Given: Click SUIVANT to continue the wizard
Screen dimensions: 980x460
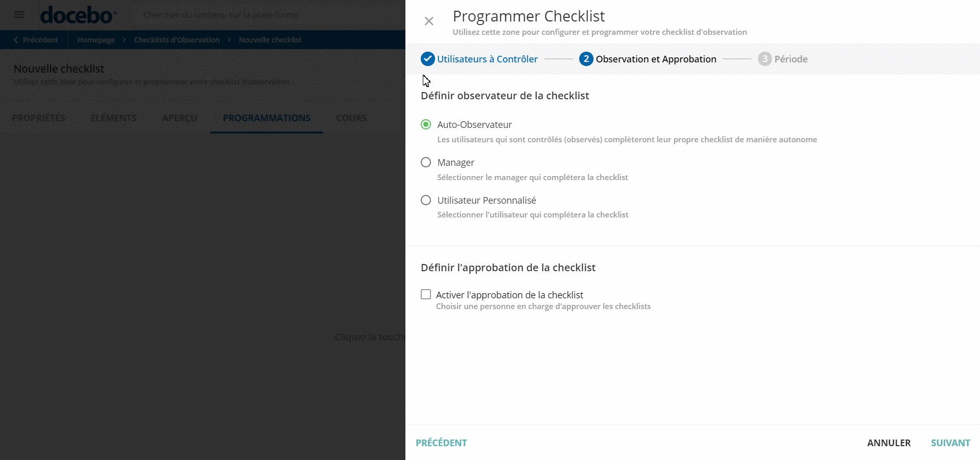Looking at the screenshot, I should [950, 443].
